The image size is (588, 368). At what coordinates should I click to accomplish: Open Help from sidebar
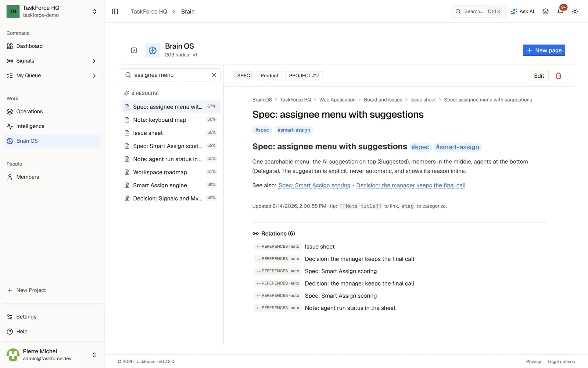[52, 332]
